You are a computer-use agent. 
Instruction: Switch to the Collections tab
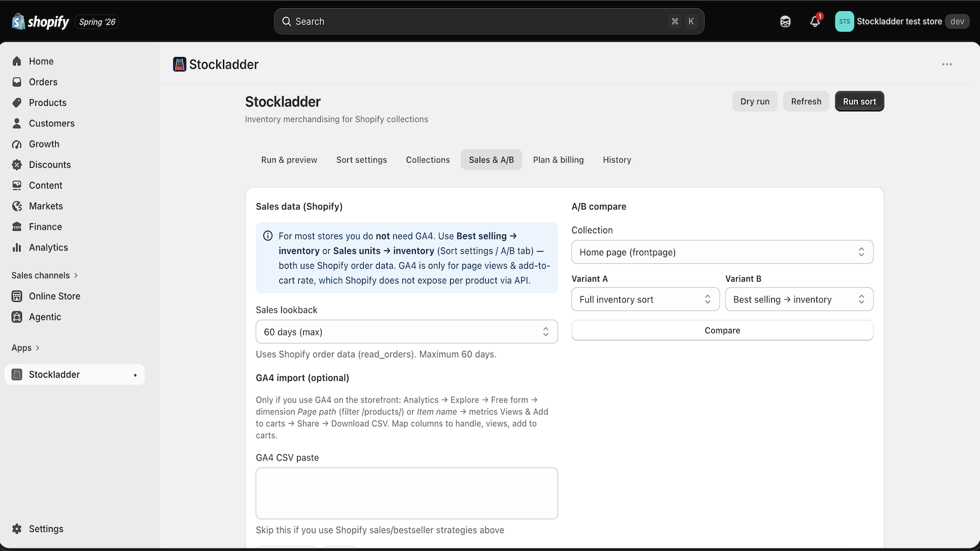tap(428, 160)
